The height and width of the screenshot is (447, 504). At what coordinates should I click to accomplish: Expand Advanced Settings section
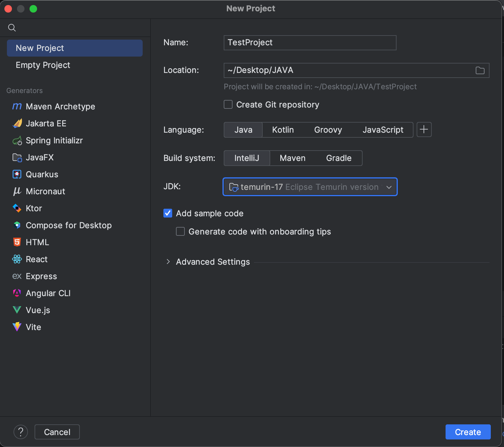pos(168,262)
